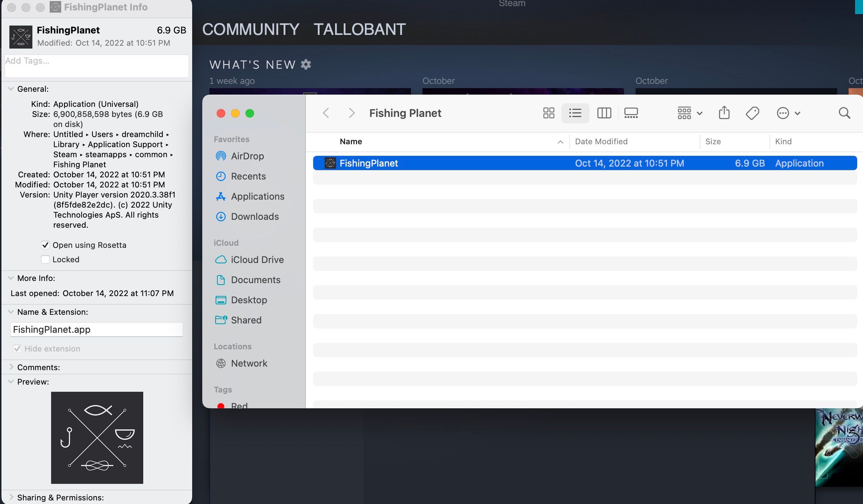The height and width of the screenshot is (504, 863).
Task: Open the Group By dropdown
Action: coord(690,113)
